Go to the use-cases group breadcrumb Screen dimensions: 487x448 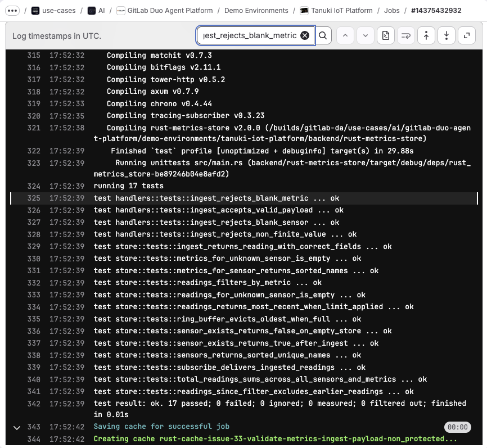54,11
